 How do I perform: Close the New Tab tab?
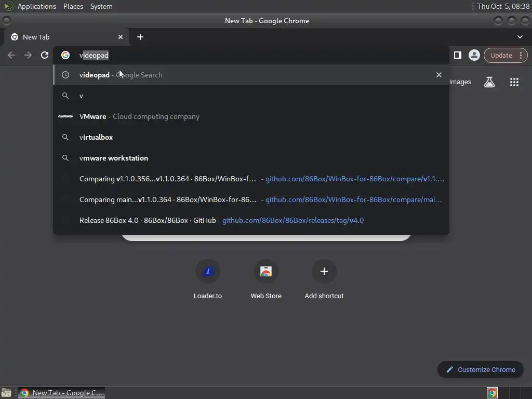click(x=121, y=37)
